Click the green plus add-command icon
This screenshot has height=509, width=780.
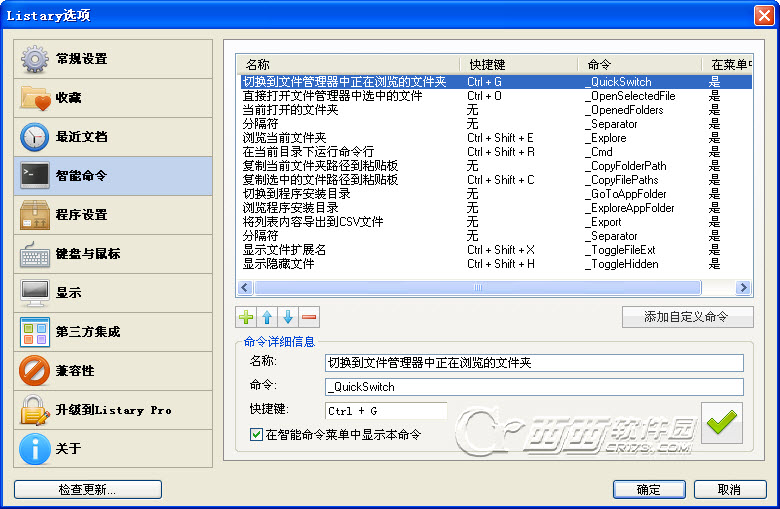click(246, 317)
